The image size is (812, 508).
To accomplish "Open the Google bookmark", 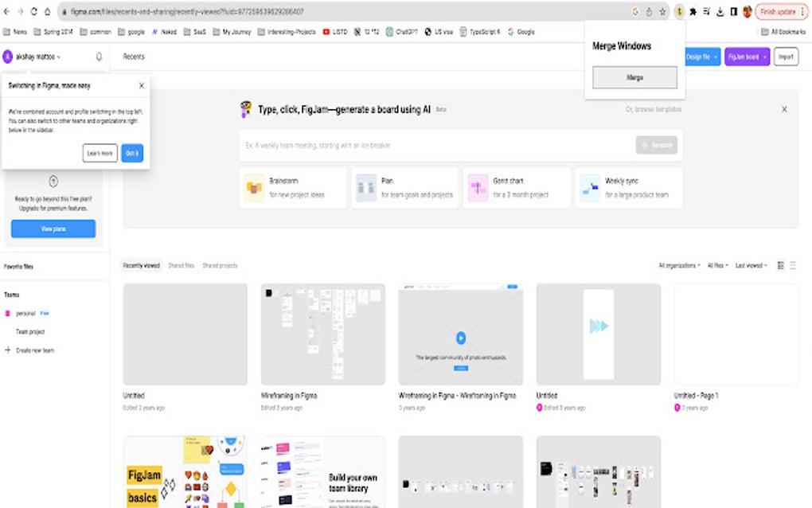I will click(x=521, y=32).
